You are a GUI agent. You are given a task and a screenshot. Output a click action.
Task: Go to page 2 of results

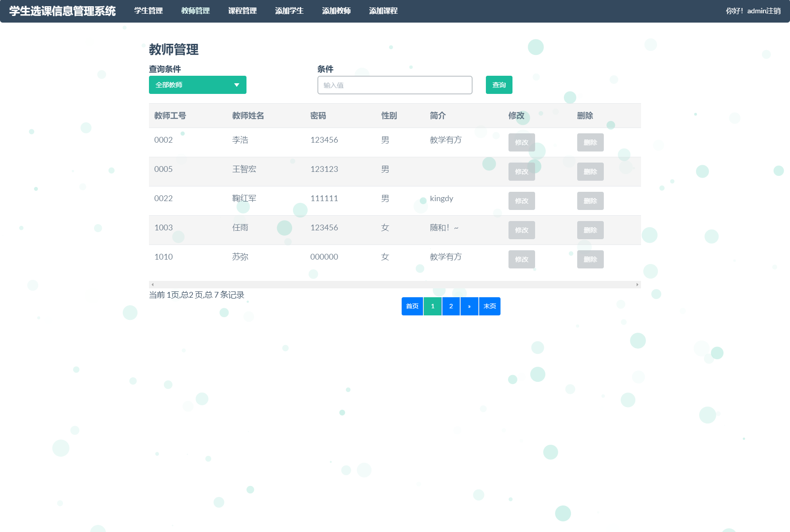[x=451, y=306]
